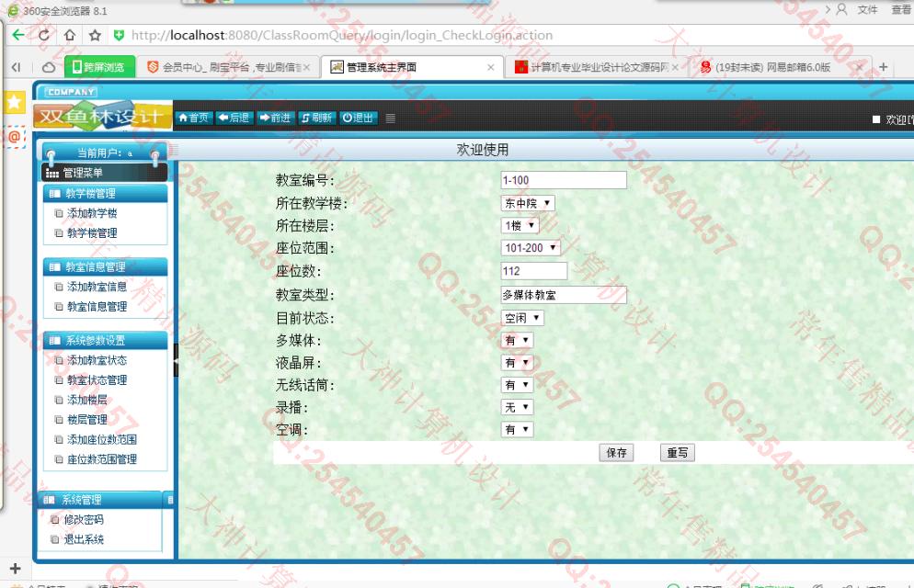This screenshot has height=588, width=914.
Task: Open the 液晶屏 dropdown
Action: click(x=517, y=363)
